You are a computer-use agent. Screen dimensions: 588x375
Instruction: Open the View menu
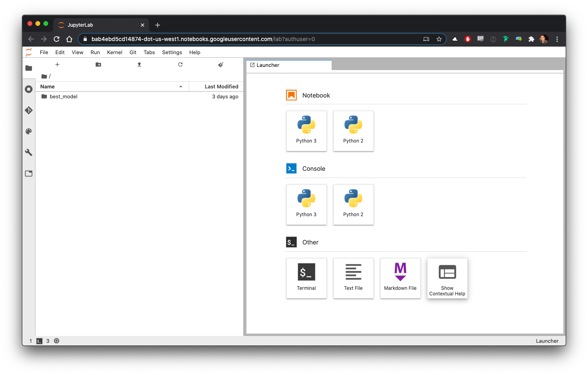point(78,52)
